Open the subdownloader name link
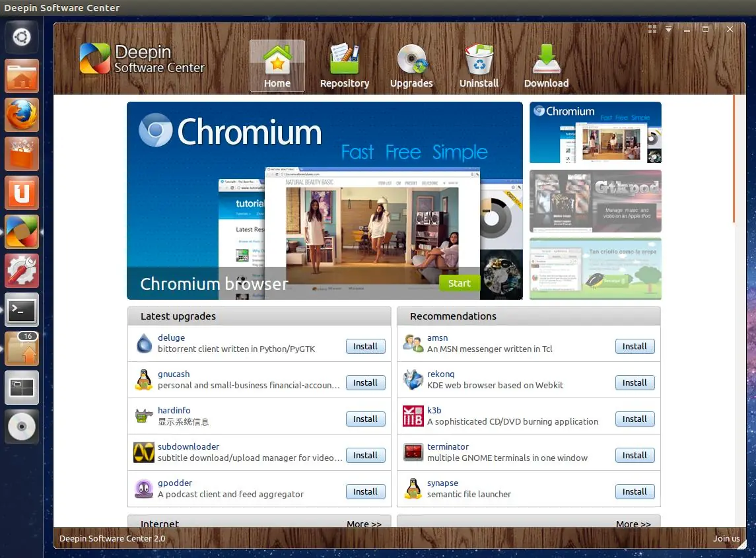The width and height of the screenshot is (756, 558). (189, 446)
